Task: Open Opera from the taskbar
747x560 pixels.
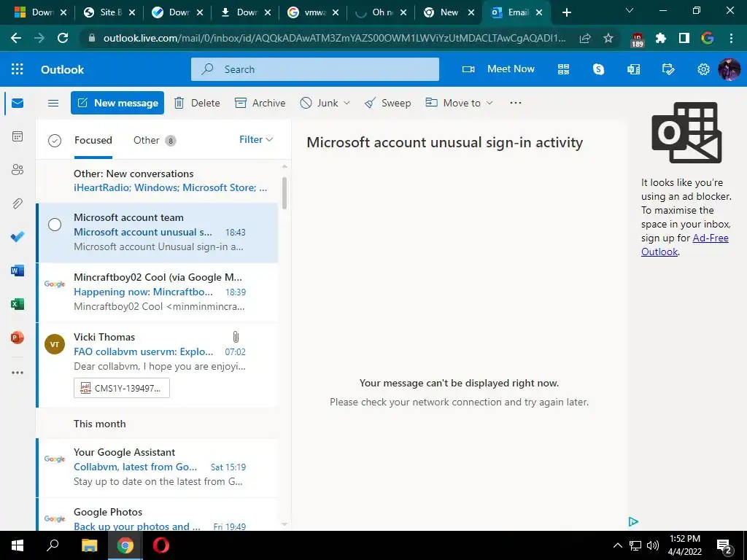Action: [x=161, y=545]
